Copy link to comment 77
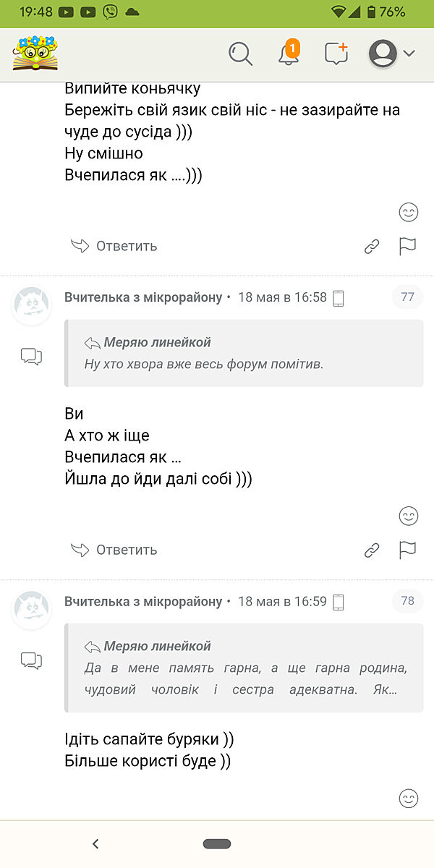 point(372,550)
